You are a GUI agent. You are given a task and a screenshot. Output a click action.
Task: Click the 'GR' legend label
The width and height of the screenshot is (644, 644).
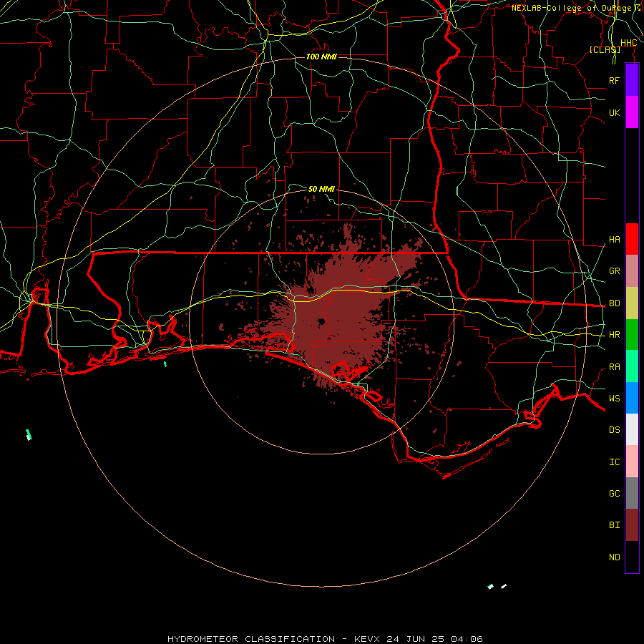[615, 271]
